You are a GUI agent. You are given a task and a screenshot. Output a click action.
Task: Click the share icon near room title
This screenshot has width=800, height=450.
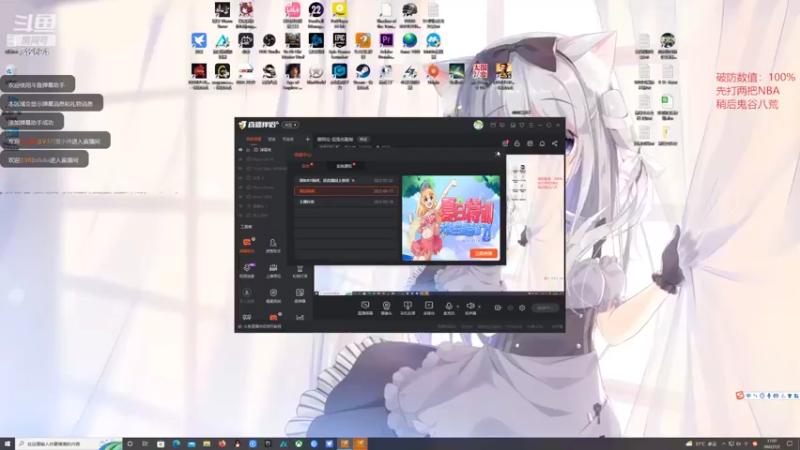(555, 143)
